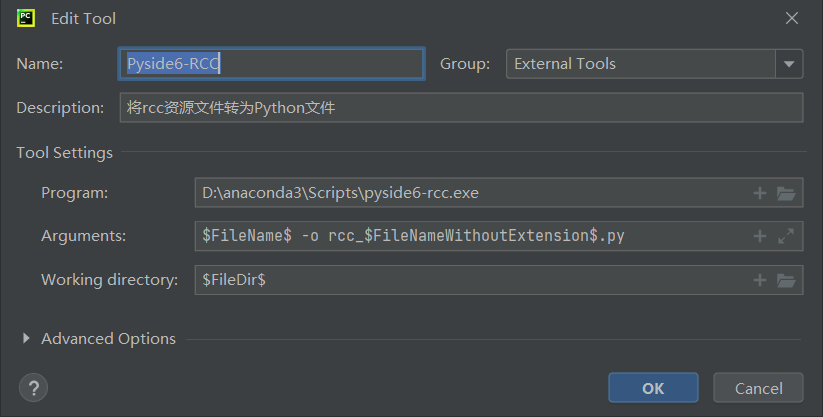This screenshot has height=417, width=823.
Task: Close the Edit Tool dialog
Action: pos(792,18)
